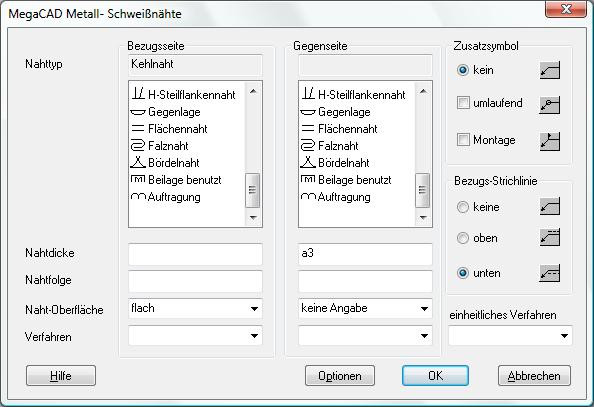Click the 'keine' Bezugs-Strichlinie preview icon
This screenshot has width=594, height=407.
click(550, 207)
